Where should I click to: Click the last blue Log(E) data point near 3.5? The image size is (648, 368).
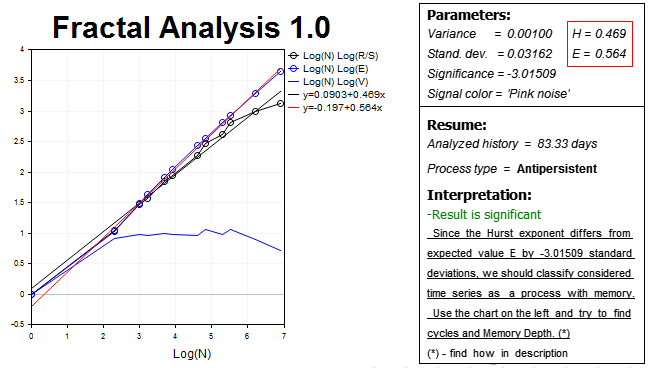pos(281,72)
